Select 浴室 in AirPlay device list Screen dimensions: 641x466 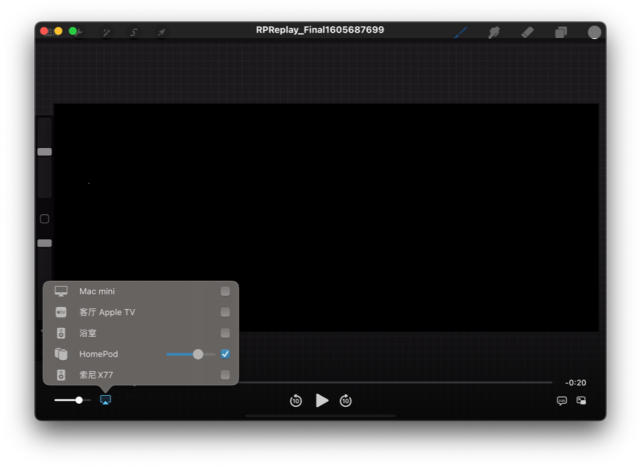[141, 333]
